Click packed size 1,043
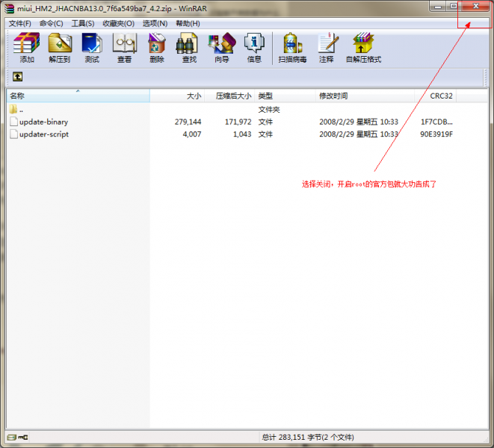 [x=242, y=134]
